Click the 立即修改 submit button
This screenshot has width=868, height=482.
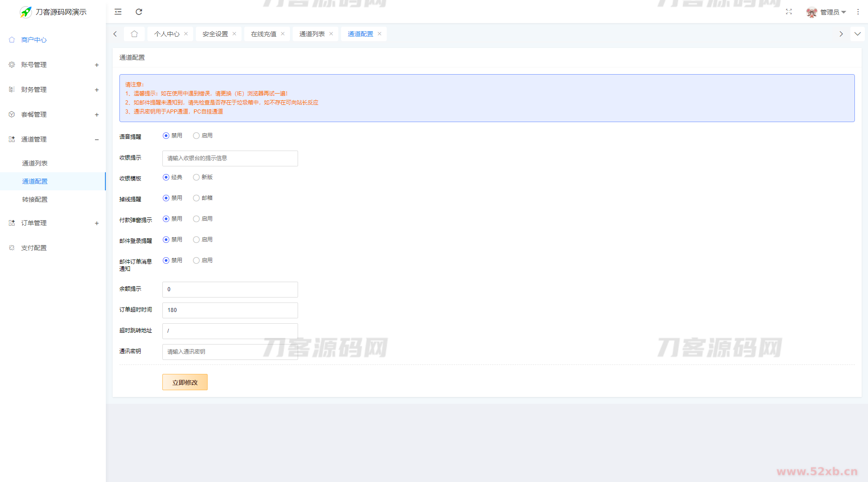point(185,382)
